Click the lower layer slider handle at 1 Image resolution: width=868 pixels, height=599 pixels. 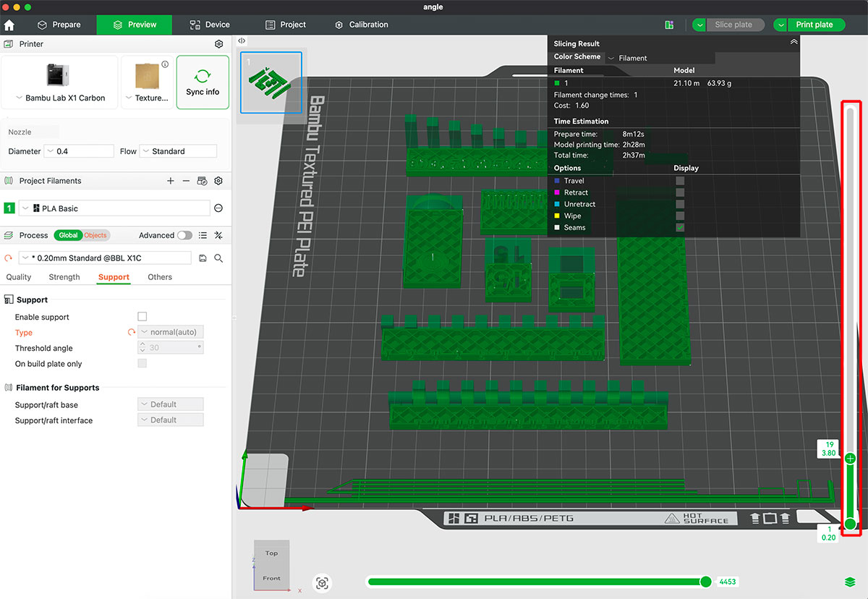point(851,524)
